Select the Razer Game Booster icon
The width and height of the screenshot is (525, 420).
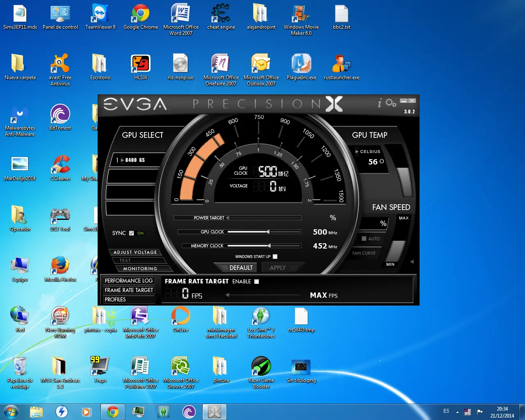pyautogui.click(x=261, y=373)
